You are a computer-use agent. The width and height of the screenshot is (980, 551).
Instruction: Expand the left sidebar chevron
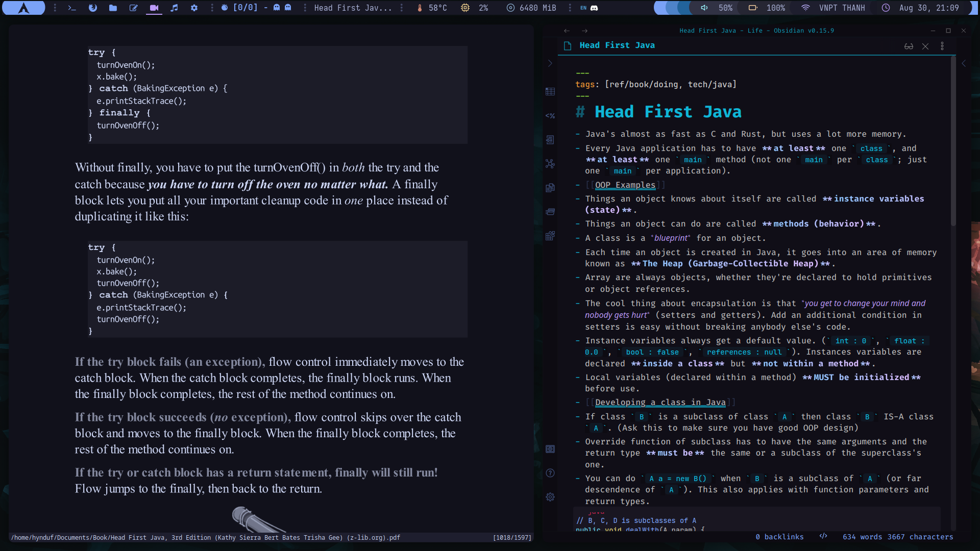click(550, 63)
